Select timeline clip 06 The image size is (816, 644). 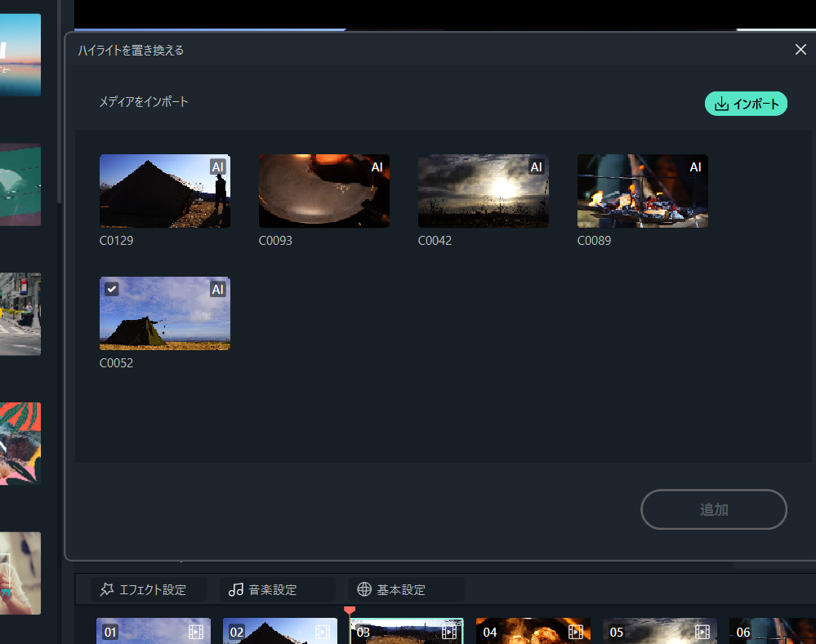pos(772,631)
